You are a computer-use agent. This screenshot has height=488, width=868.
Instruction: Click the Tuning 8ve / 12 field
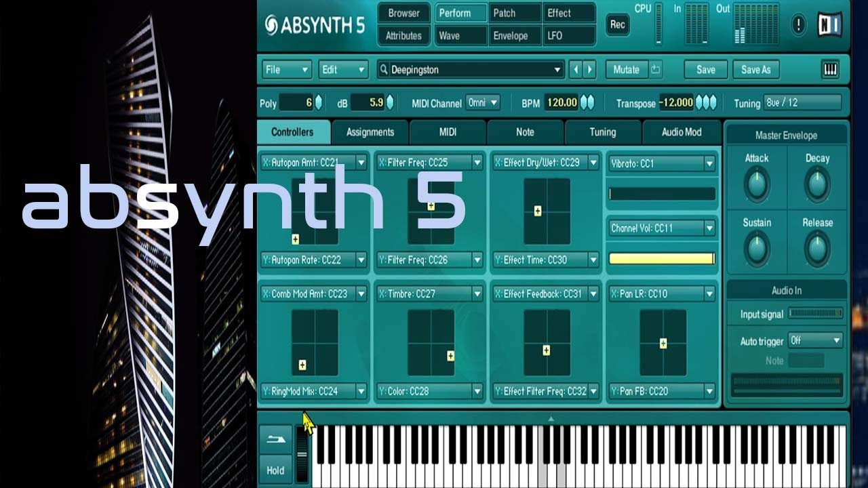pos(803,103)
